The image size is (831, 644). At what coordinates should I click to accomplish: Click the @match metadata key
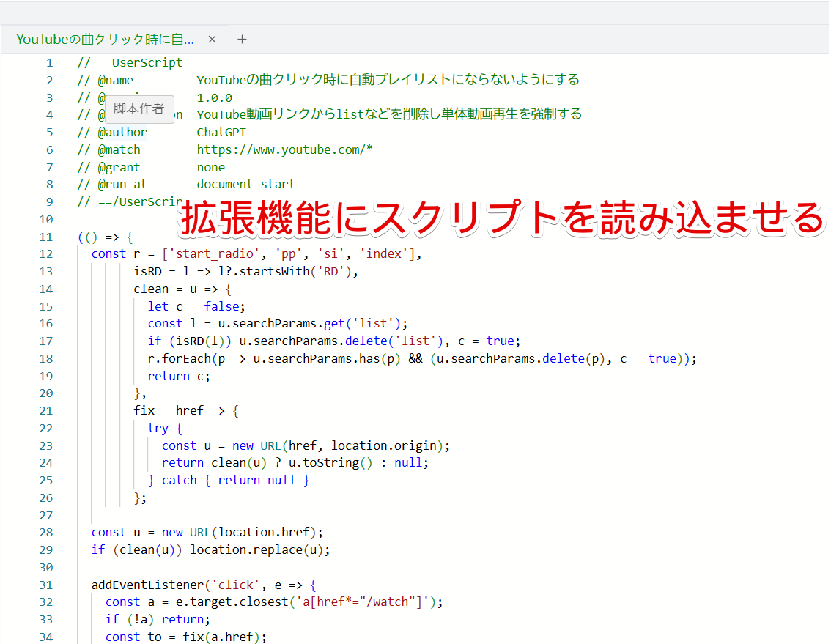119,149
